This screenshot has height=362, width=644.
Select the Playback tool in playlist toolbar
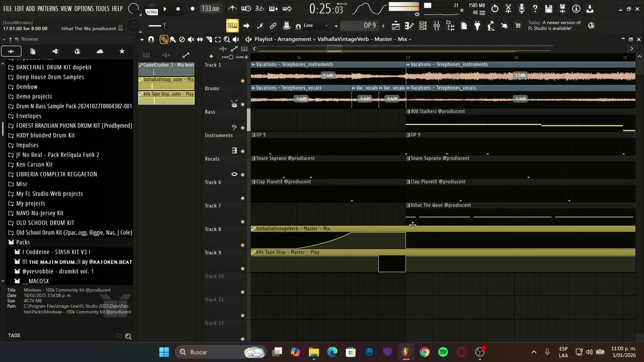click(236, 39)
